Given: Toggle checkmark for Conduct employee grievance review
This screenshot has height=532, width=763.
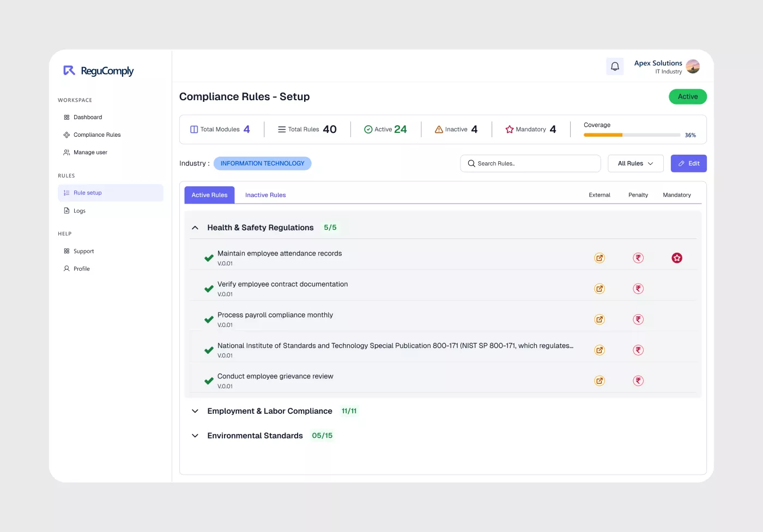Looking at the screenshot, I should (x=209, y=381).
